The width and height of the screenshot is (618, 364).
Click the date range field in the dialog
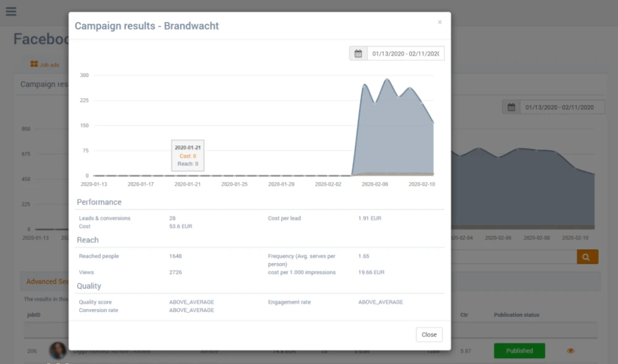(405, 54)
